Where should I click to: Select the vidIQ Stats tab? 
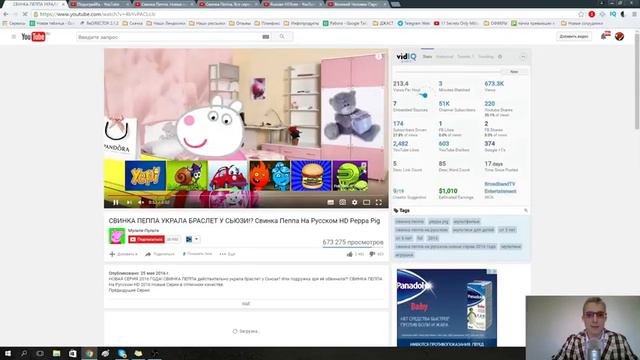(427, 57)
